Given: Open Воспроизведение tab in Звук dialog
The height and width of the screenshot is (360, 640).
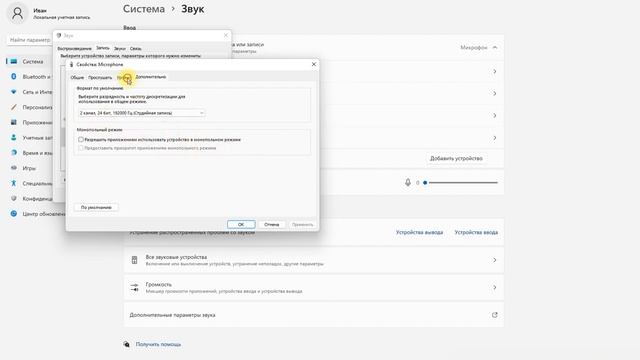Looking at the screenshot, I should (x=74, y=49).
